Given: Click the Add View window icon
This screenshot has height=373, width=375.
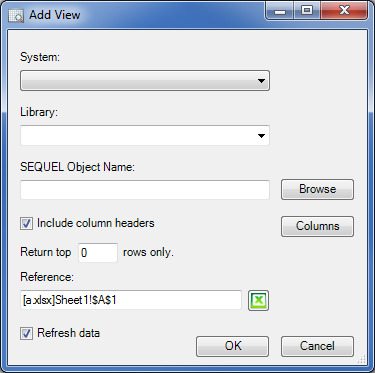Looking at the screenshot, I should pyautogui.click(x=16, y=15).
